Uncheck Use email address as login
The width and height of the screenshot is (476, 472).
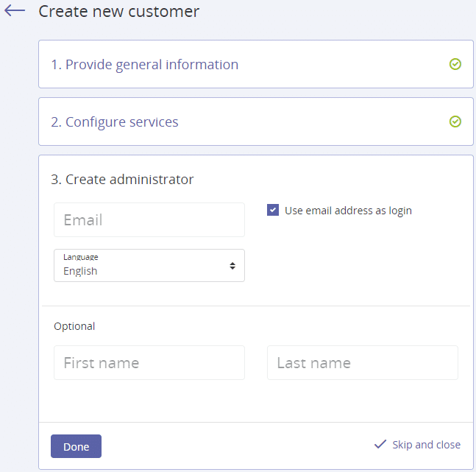click(x=273, y=210)
